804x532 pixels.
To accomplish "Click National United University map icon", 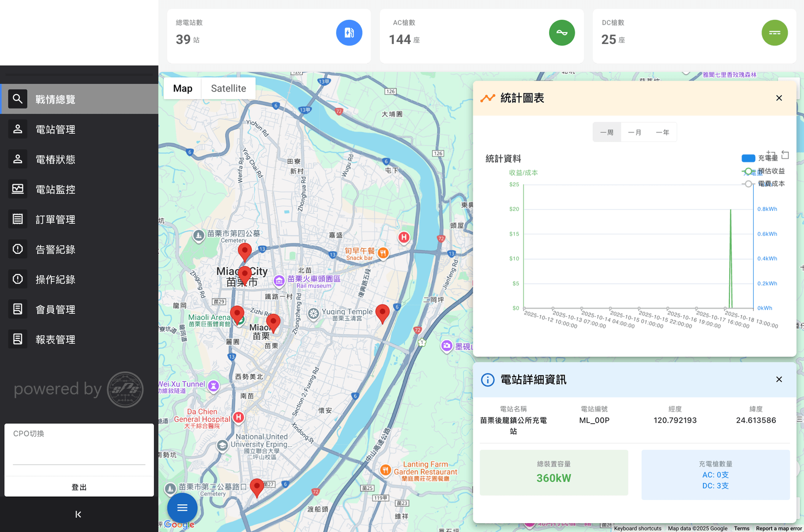I will 222,446.
